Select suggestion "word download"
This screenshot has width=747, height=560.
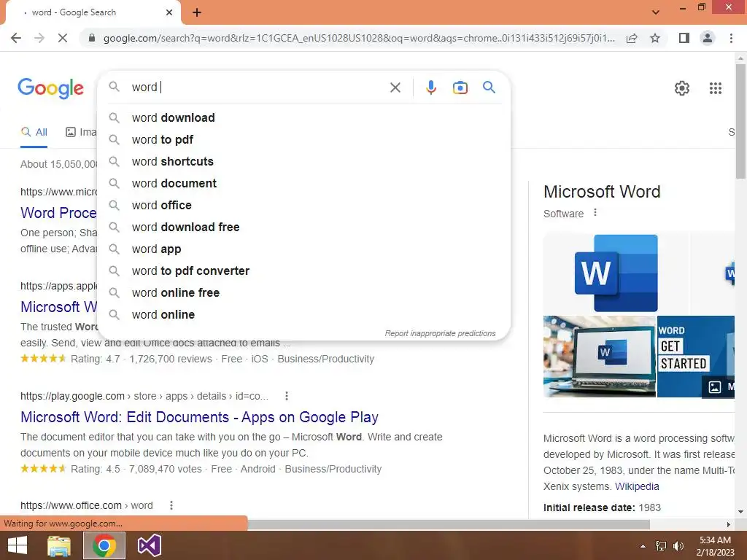[x=303, y=117]
